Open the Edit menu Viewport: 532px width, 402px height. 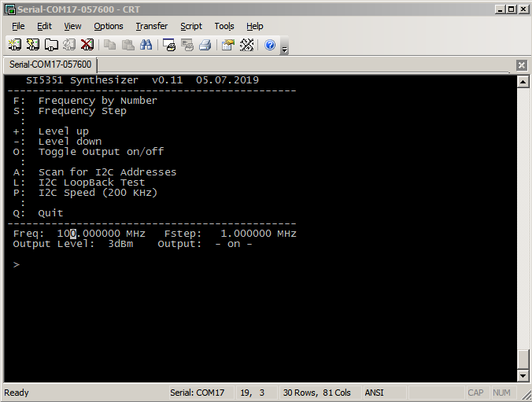click(x=44, y=26)
